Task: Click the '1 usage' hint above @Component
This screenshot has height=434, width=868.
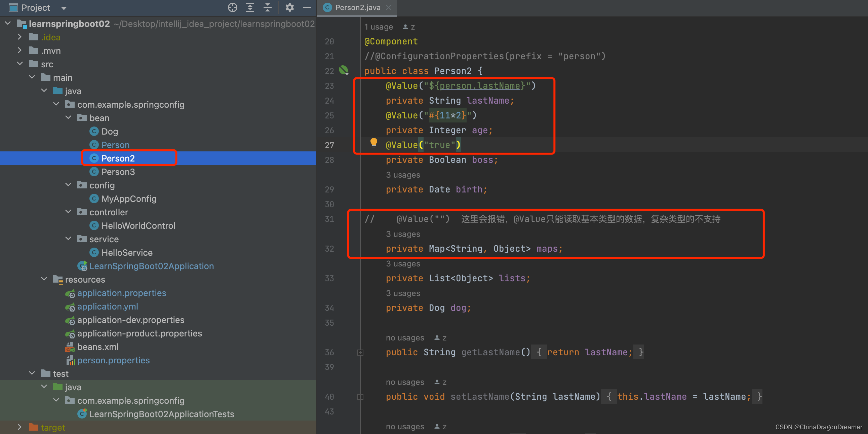Action: pyautogui.click(x=379, y=27)
